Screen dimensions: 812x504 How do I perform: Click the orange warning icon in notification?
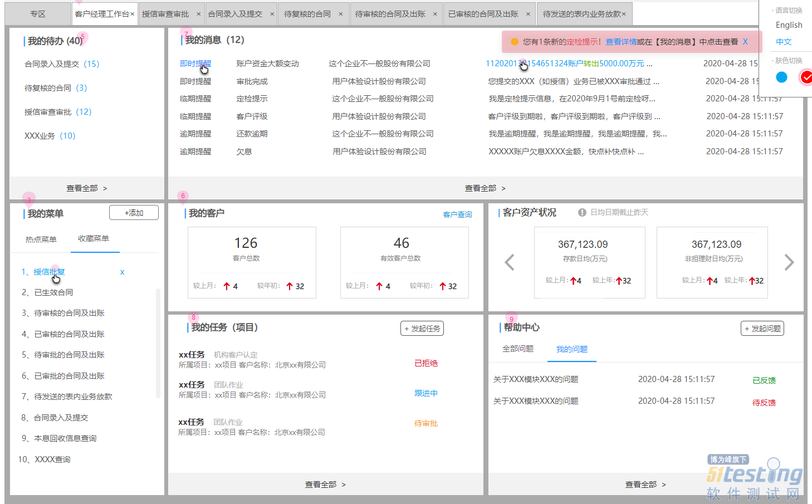(x=514, y=42)
